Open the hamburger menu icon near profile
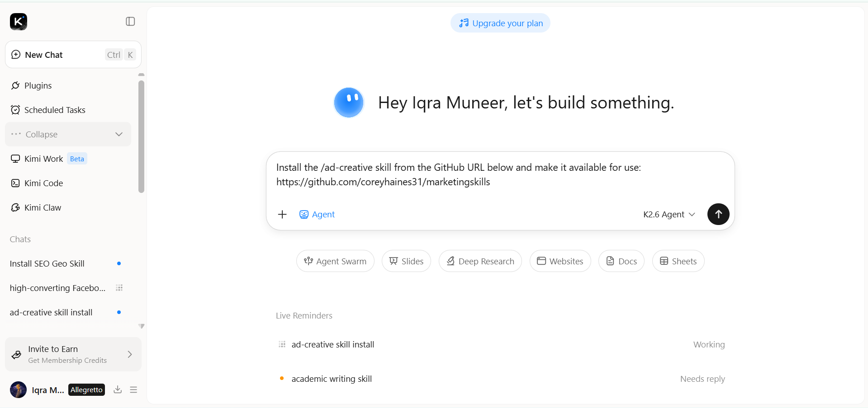868x408 pixels. coord(133,389)
